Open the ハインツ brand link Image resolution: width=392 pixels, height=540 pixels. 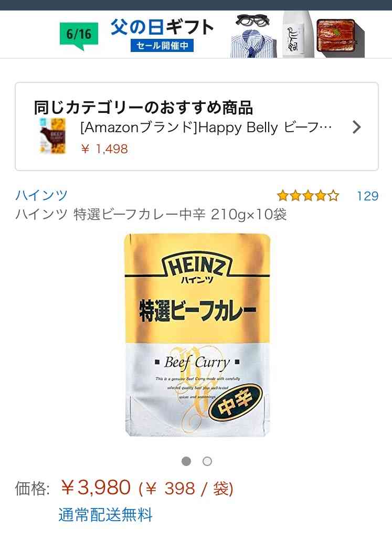[41, 195]
